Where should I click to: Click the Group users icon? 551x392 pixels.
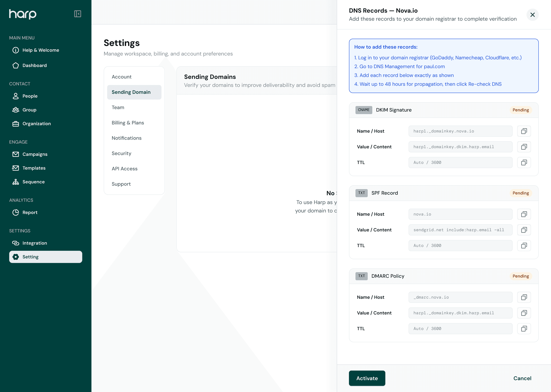(x=16, y=110)
